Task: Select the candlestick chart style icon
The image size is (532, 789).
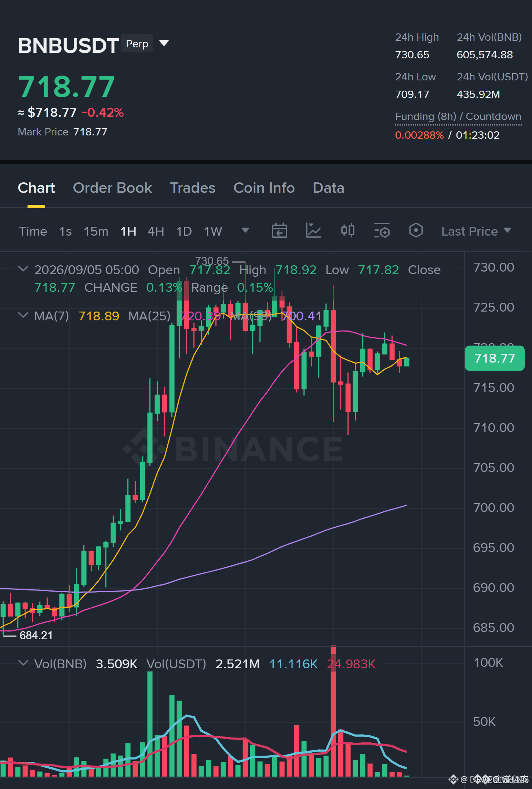Action: (x=347, y=231)
